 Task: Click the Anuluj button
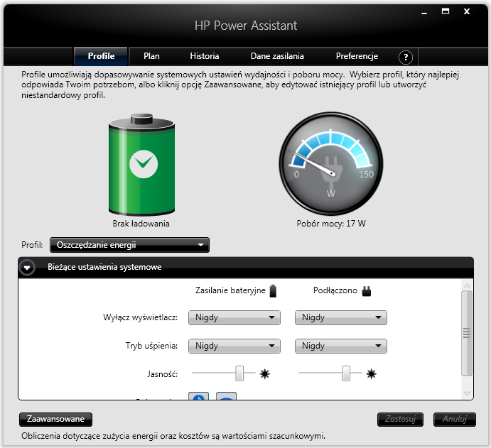point(455,419)
